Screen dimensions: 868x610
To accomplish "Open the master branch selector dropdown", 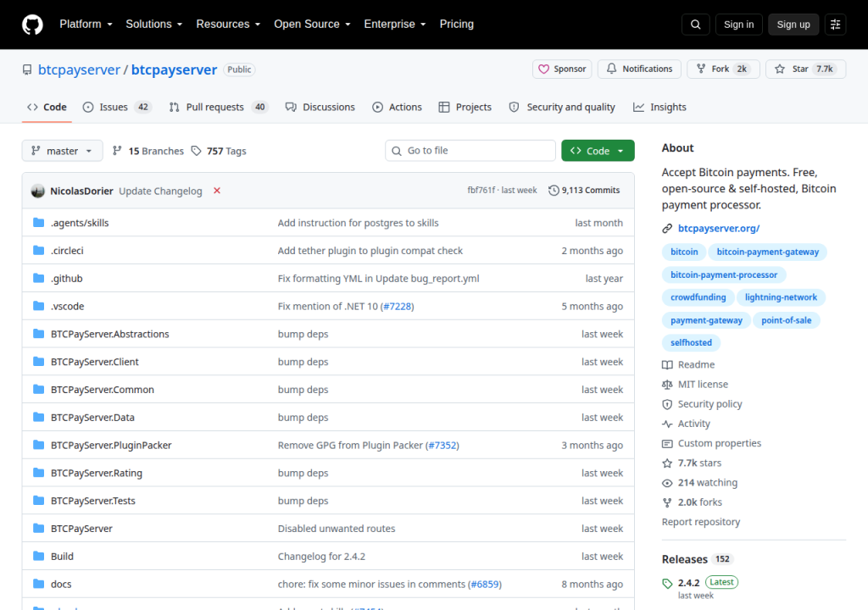I will coord(62,151).
